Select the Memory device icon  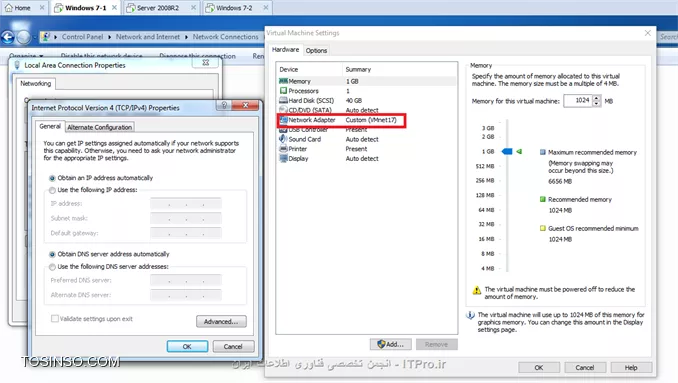pyautogui.click(x=283, y=81)
